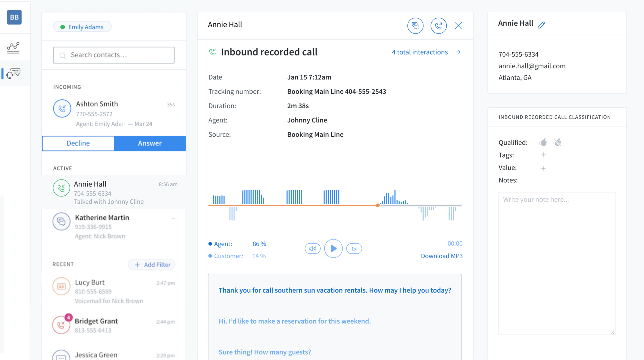644x360 pixels.
Task: Download MP3 of the call
Action: [441, 256]
